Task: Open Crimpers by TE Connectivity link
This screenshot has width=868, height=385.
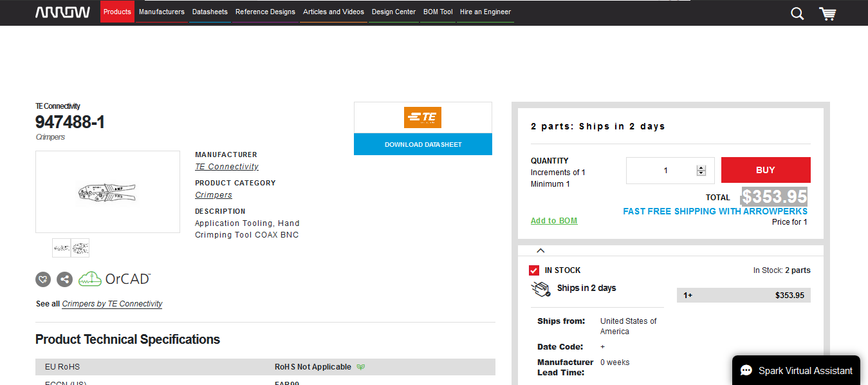Action: pos(112,304)
